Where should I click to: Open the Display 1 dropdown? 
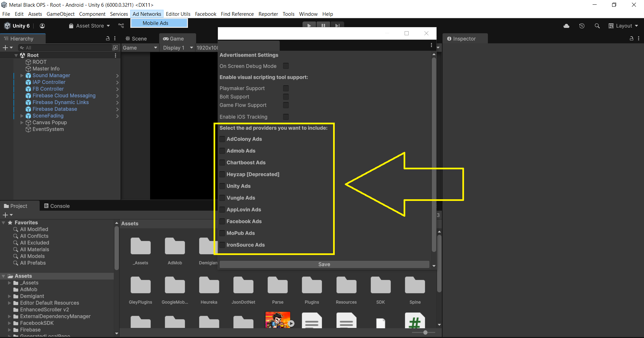[178, 48]
